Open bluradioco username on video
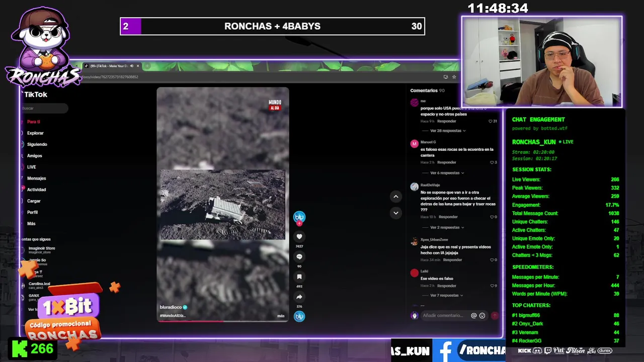This screenshot has height=362, width=644. (x=171, y=307)
